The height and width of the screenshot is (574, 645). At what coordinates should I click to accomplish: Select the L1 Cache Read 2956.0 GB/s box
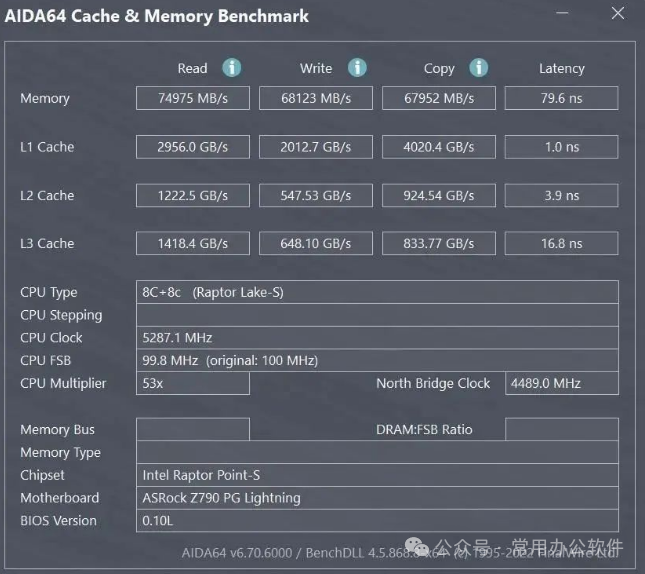193,147
